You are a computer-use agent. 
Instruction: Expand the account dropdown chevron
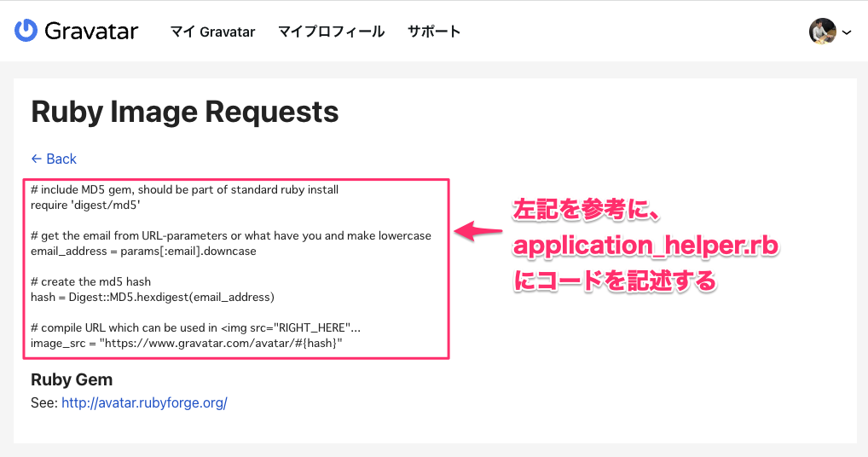(x=847, y=32)
